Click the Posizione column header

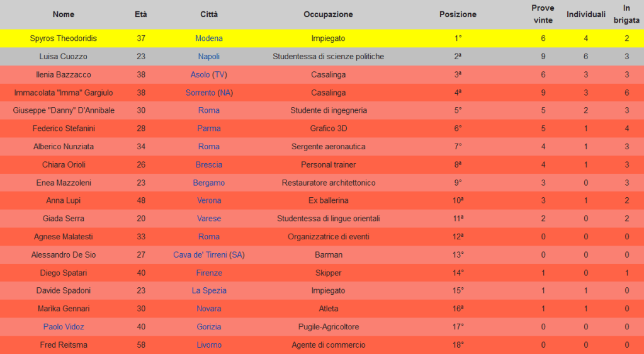(x=458, y=14)
